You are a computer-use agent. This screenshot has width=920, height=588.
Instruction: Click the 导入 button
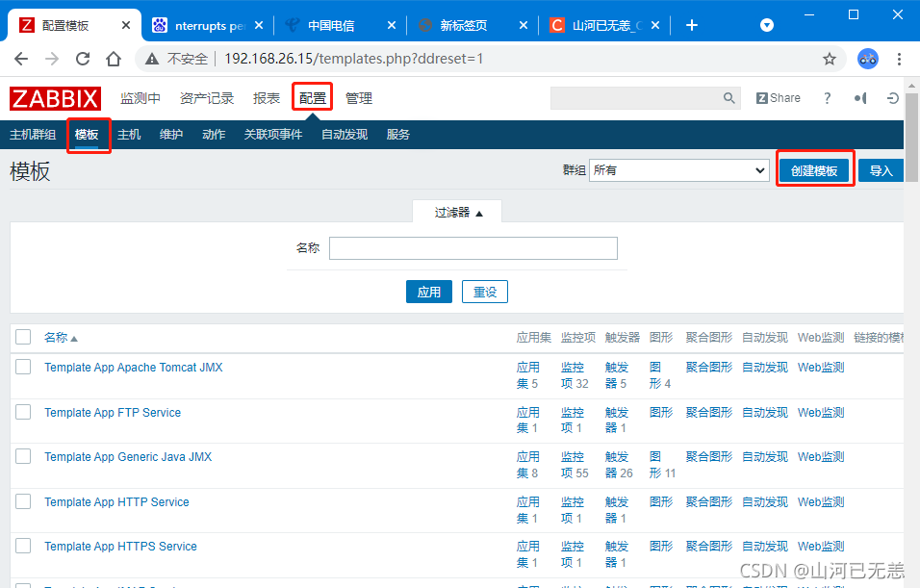[x=881, y=170]
